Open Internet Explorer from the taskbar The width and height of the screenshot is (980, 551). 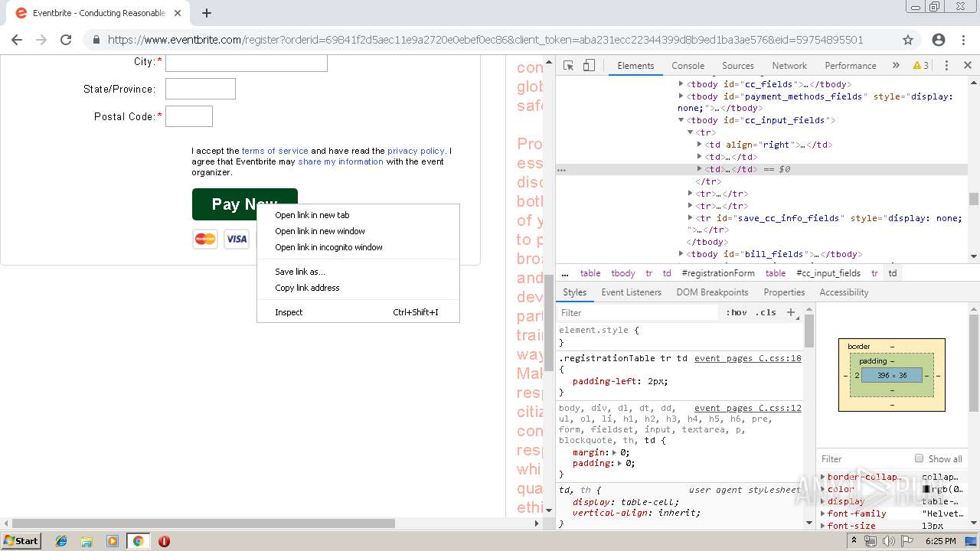pos(61,541)
